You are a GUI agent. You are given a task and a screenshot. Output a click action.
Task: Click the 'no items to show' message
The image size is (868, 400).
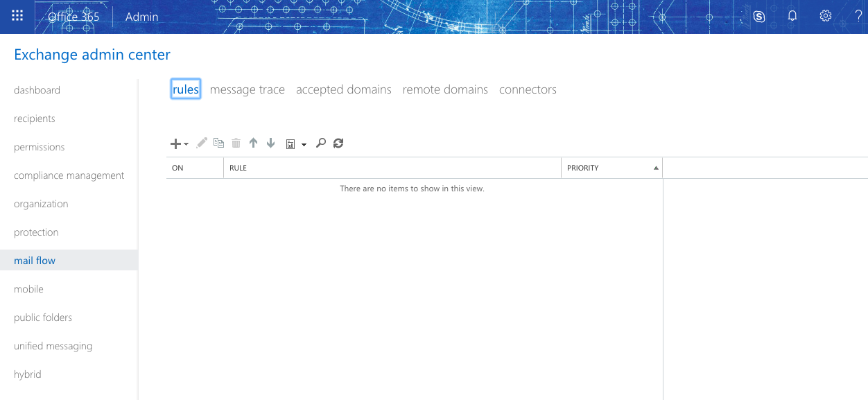click(x=412, y=189)
